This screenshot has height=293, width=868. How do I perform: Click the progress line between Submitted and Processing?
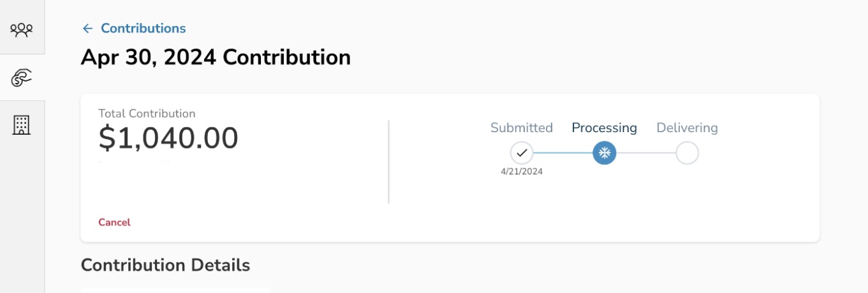tap(563, 153)
